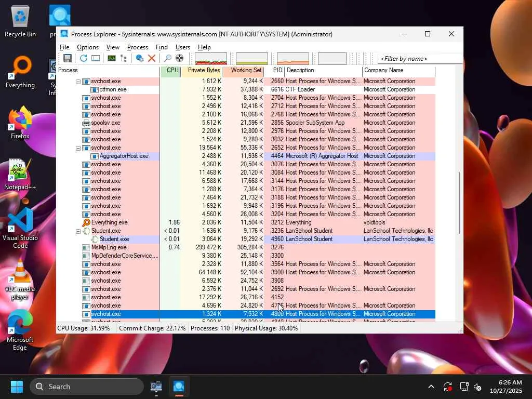The height and width of the screenshot is (399, 532).
Task: Select the Microsoft Edge desktop shortcut
Action: [x=20, y=330]
